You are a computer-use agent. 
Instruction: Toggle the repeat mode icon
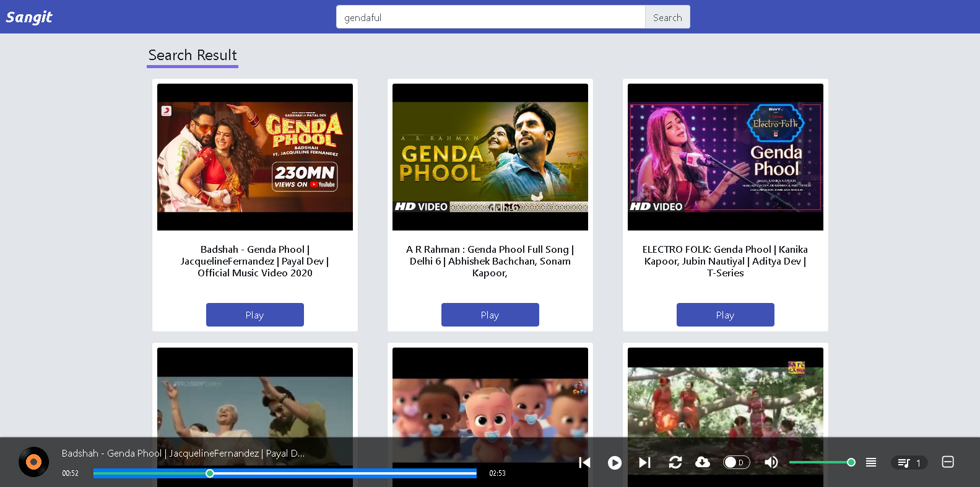point(675,462)
